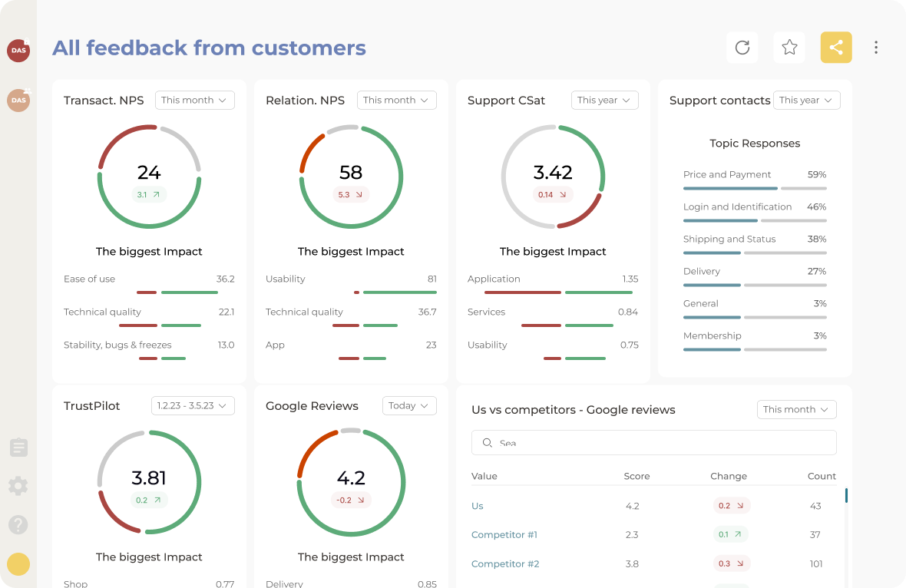Open TrustPilot date range selector
The height and width of the screenshot is (588, 906).
coord(193,405)
